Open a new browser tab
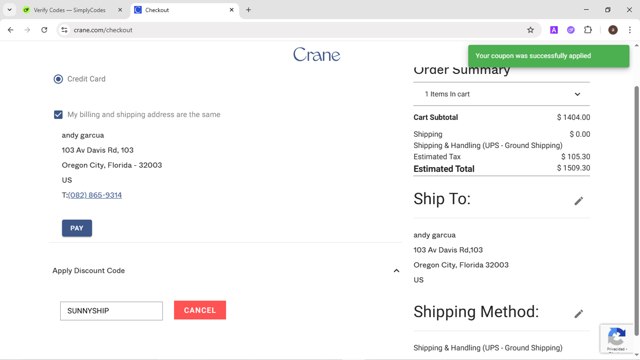 click(x=248, y=10)
